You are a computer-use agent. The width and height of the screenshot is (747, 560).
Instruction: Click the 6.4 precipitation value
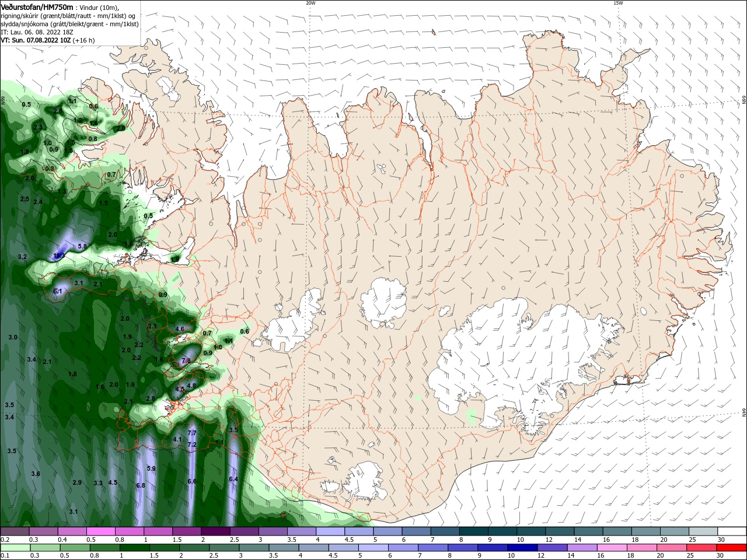233,479
